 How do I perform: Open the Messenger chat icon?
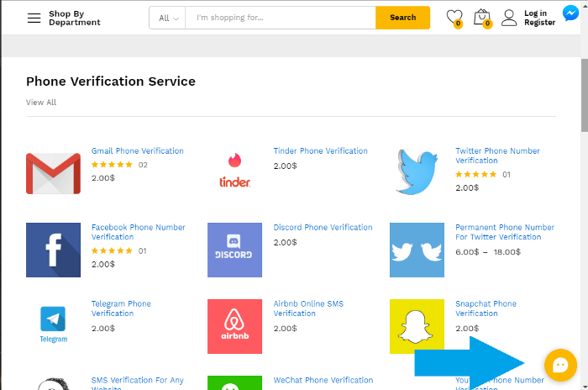pyautogui.click(x=571, y=14)
